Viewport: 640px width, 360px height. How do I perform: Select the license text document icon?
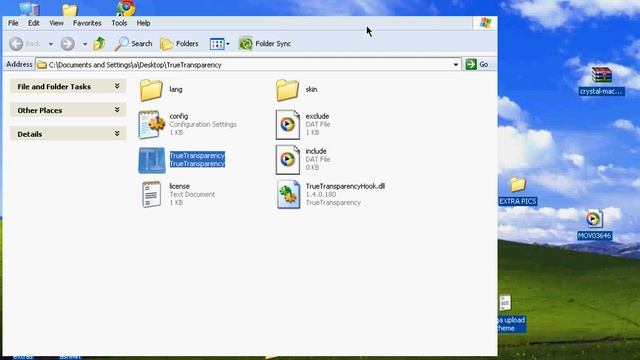151,194
